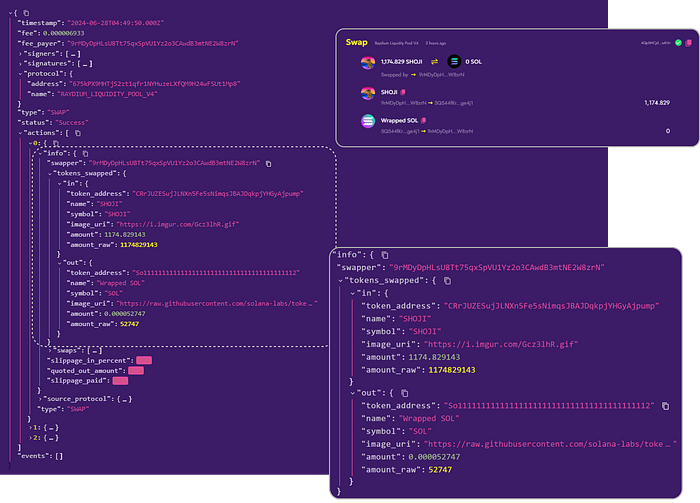The height and width of the screenshot is (503, 700).
Task: Click amount_raw 1174829143 in the enlarged panel
Action: (x=452, y=370)
